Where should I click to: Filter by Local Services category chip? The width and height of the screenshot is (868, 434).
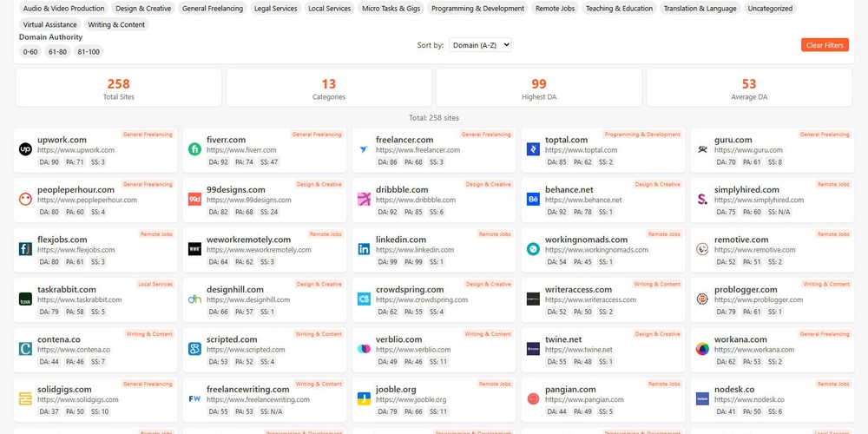[329, 9]
